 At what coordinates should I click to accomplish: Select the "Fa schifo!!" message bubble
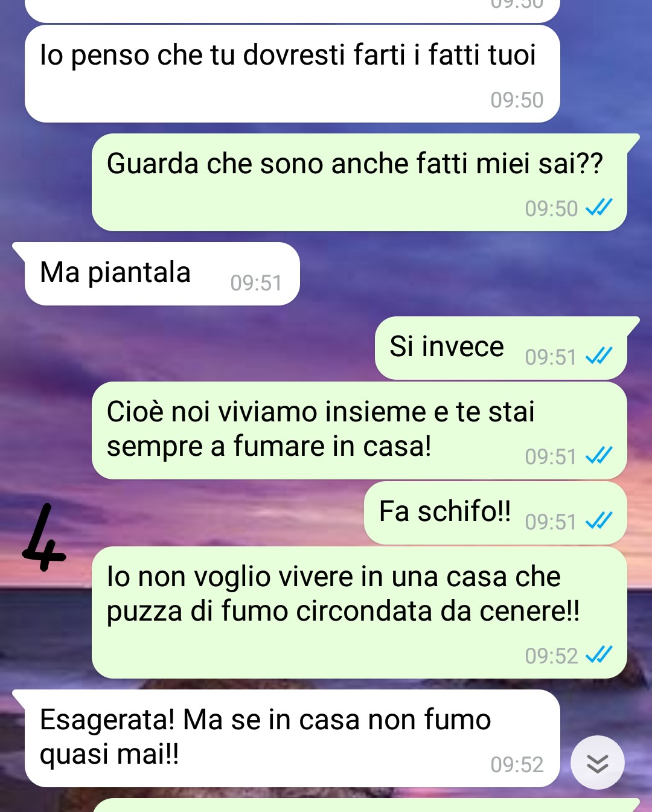[x=495, y=513]
